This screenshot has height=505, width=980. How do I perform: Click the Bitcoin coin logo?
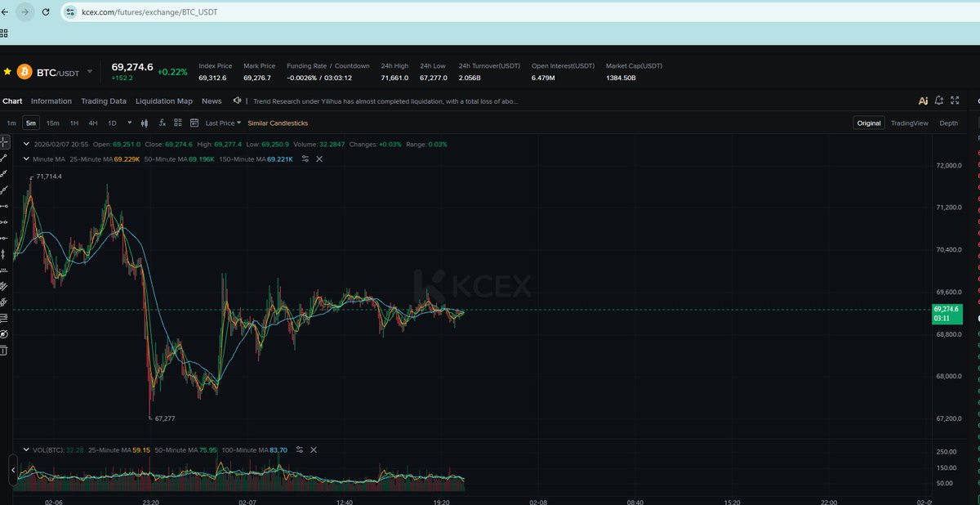click(x=24, y=72)
